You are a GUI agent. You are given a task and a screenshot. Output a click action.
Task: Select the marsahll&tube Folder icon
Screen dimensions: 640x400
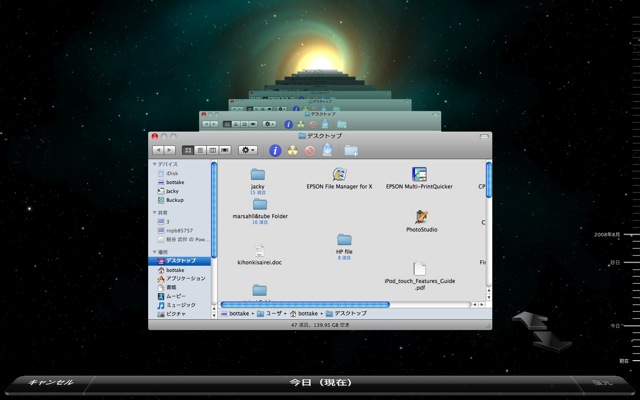click(x=260, y=204)
